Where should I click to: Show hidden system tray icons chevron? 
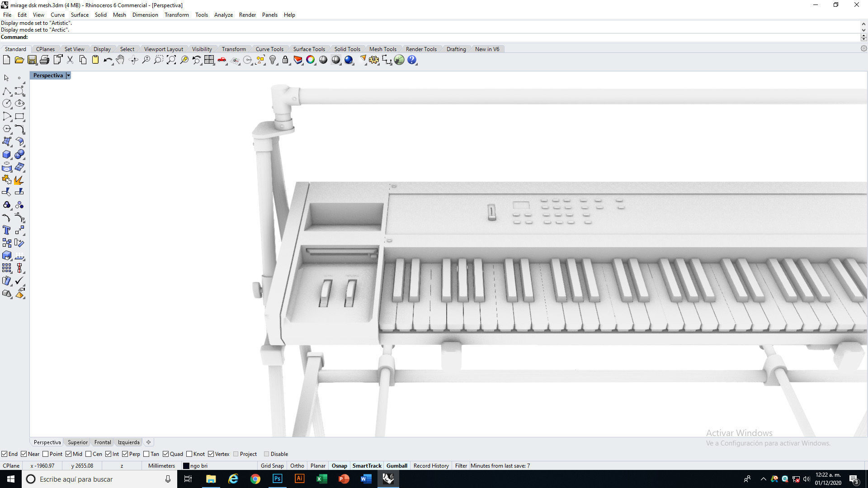(x=764, y=479)
